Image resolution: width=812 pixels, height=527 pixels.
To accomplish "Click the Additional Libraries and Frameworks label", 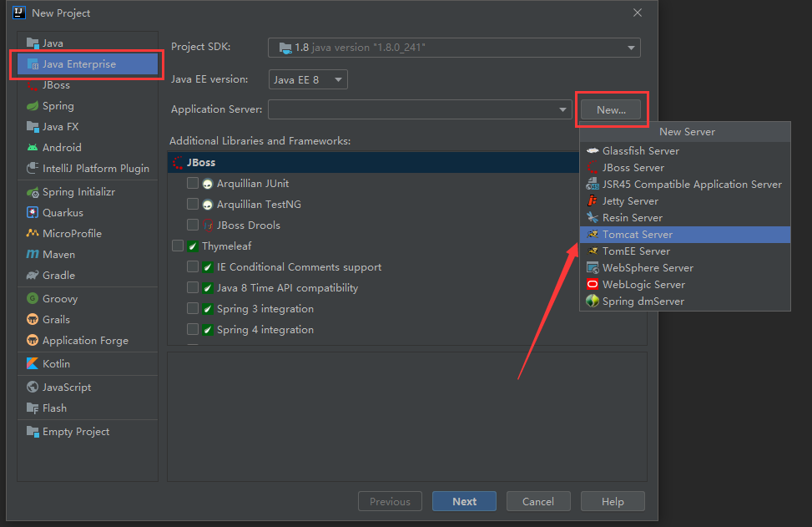I will [x=260, y=141].
